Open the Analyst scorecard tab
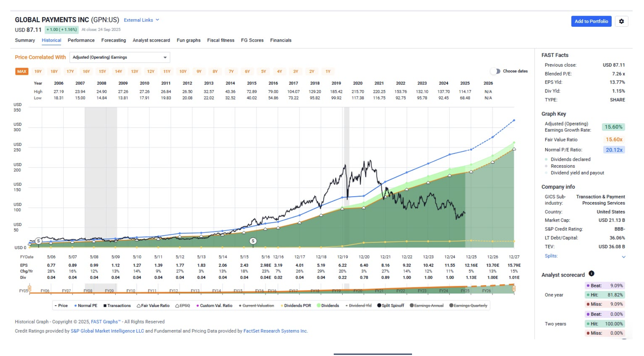Screen dimensions: 644x356 pos(151,40)
